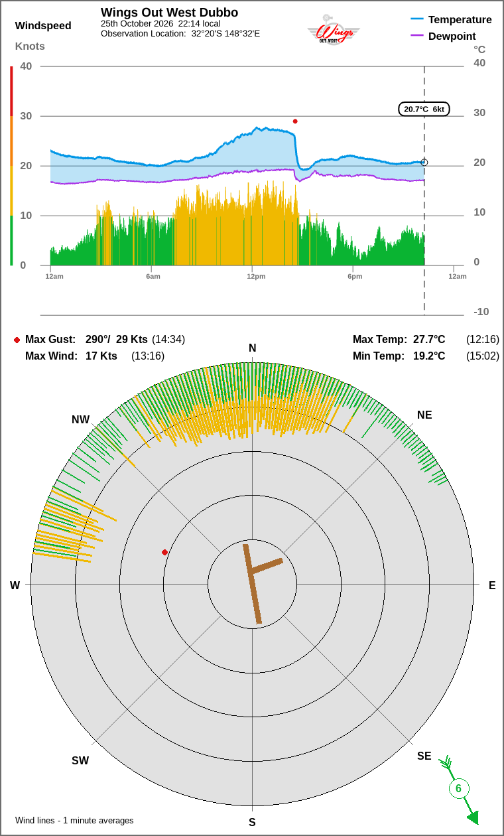Click the max wind time (13:16)
Viewport: 504px width, 836px height.
pos(148,356)
